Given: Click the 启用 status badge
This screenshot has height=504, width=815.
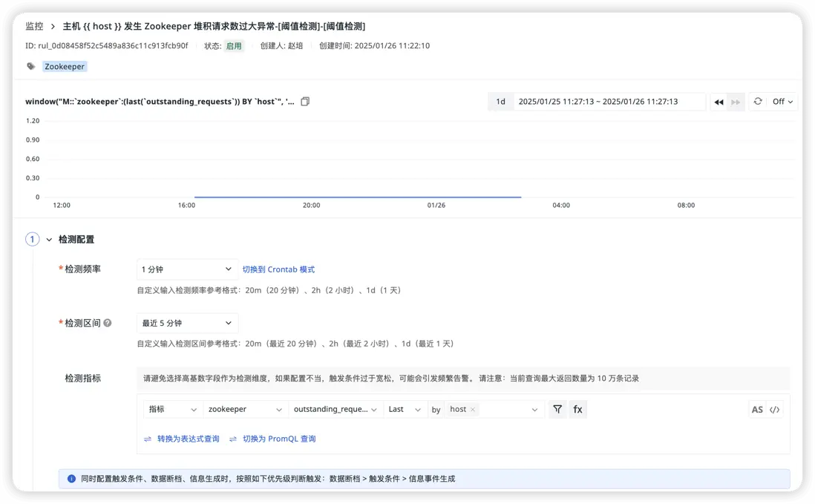Looking at the screenshot, I should [233, 45].
